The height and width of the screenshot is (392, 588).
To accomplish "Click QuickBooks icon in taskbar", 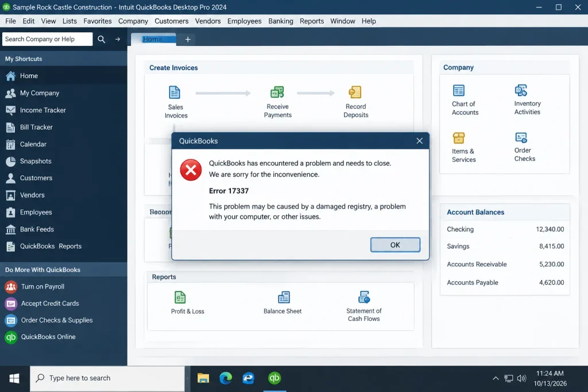I will click(274, 378).
